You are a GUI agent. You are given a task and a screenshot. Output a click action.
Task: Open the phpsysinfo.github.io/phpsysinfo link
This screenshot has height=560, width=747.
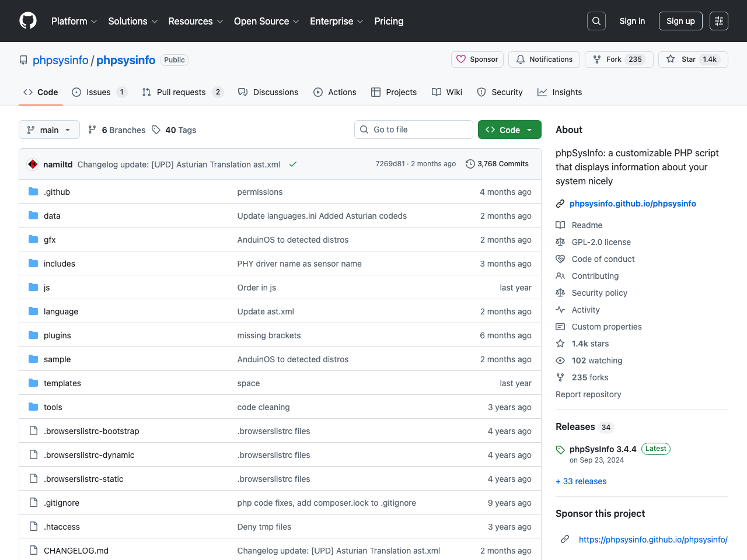click(x=633, y=204)
